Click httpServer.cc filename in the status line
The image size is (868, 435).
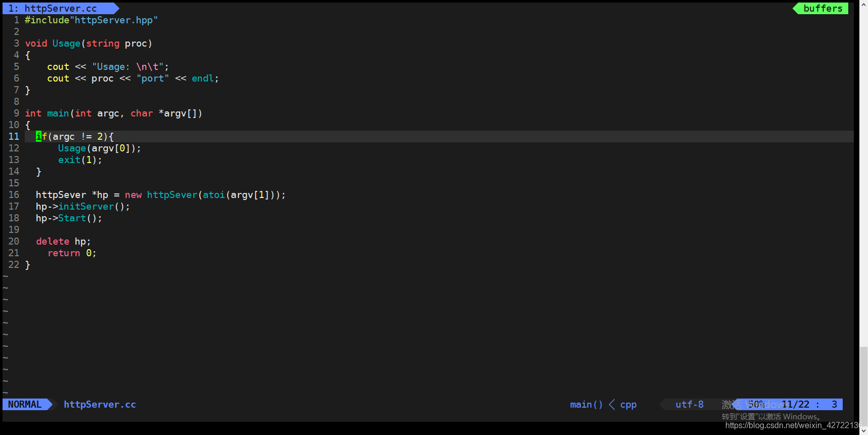100,404
